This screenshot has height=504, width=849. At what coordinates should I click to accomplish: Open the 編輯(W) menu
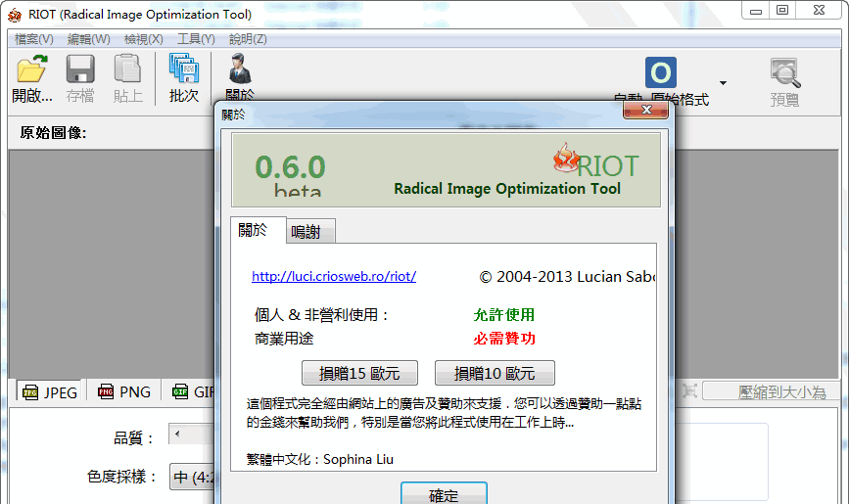(x=89, y=39)
